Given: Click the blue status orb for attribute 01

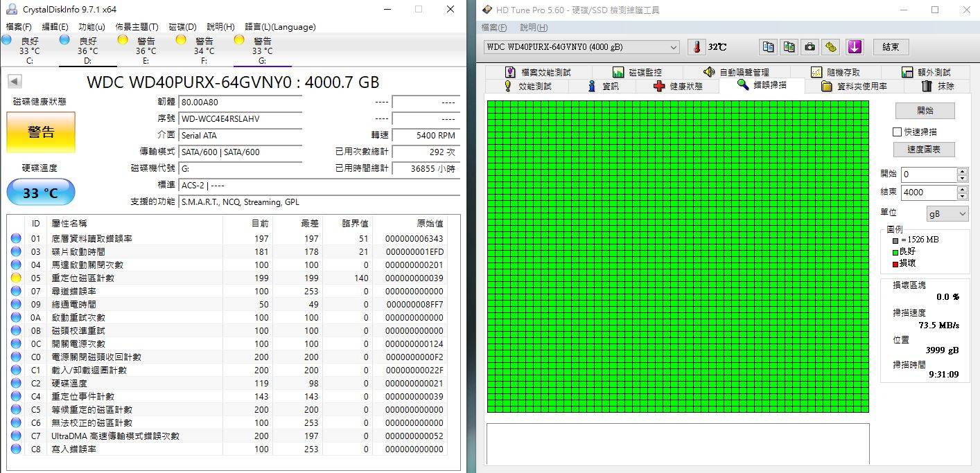Looking at the screenshot, I should point(16,238).
